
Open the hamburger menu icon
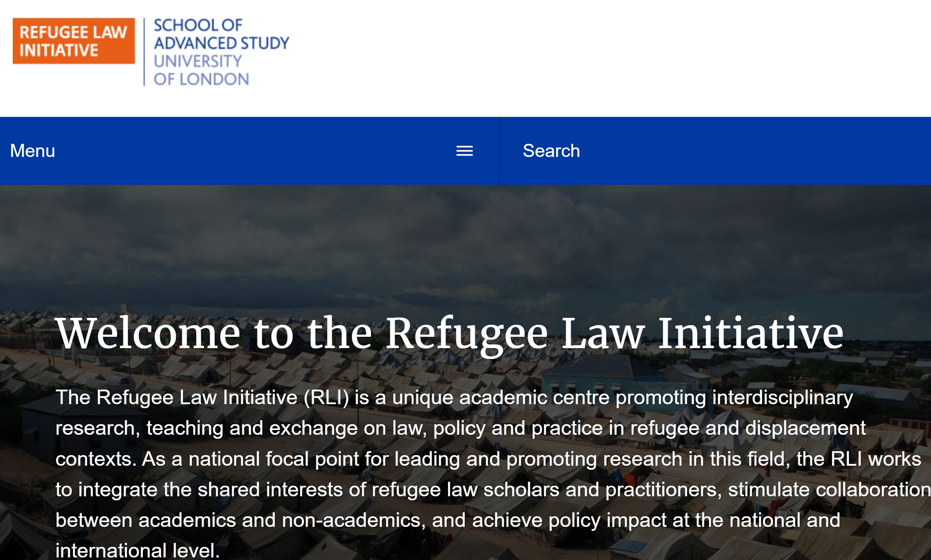coord(464,151)
